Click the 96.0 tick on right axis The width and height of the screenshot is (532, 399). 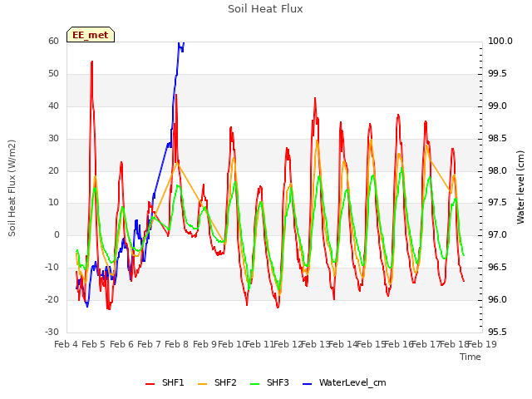[497, 300]
